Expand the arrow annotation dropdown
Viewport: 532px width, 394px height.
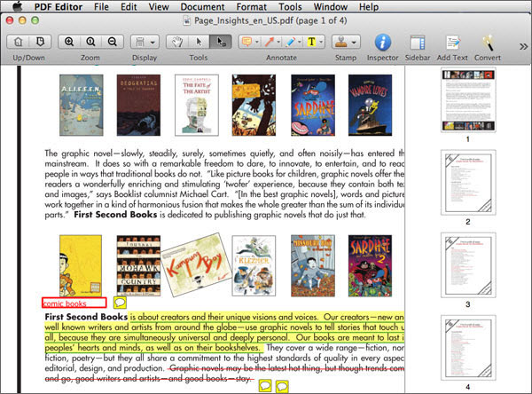coord(278,42)
